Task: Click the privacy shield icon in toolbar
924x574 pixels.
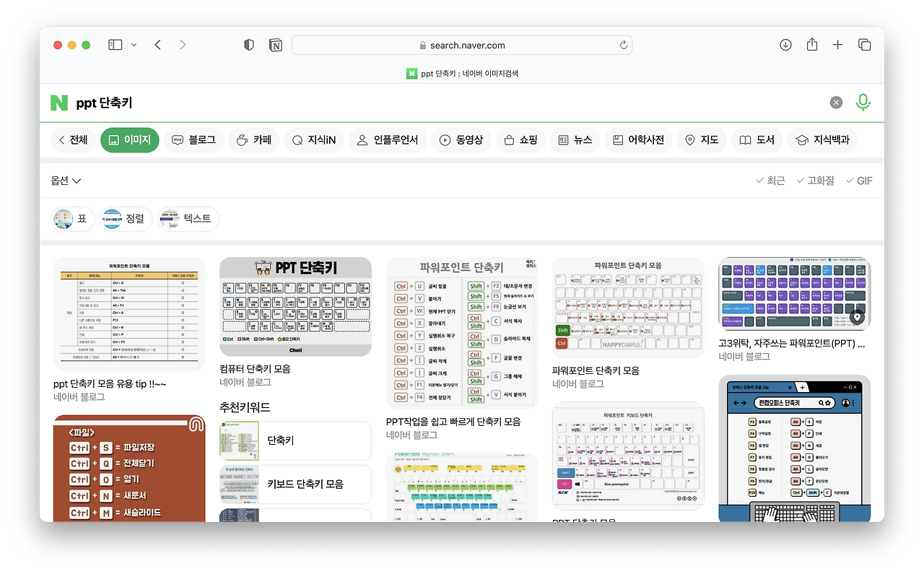Action: click(x=248, y=44)
